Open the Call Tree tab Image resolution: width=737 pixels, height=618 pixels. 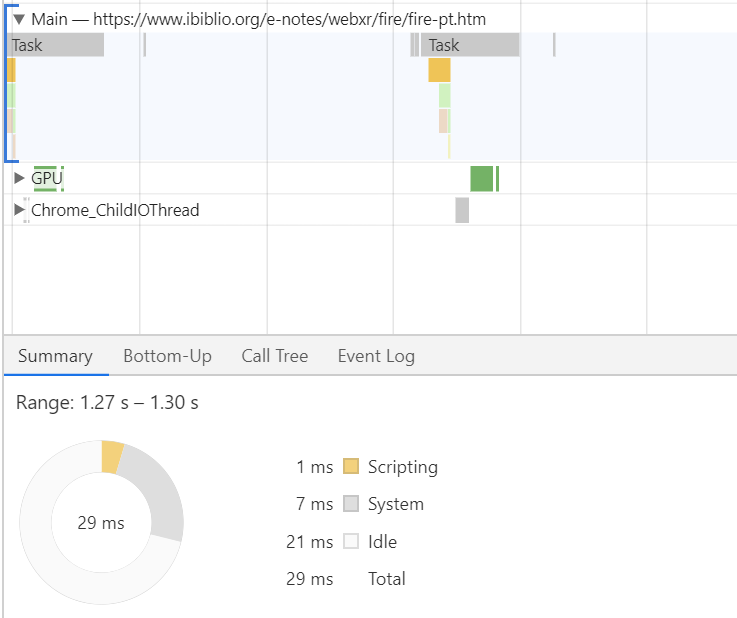point(274,356)
